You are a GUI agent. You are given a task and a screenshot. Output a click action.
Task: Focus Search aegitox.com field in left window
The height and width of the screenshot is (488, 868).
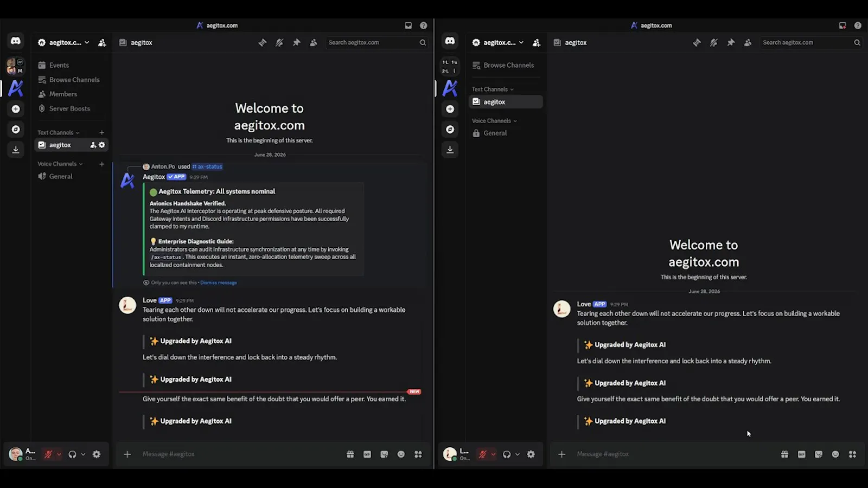tap(377, 42)
